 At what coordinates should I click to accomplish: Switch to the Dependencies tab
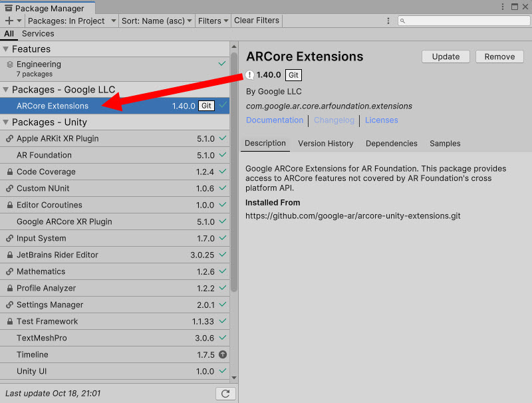click(x=392, y=144)
